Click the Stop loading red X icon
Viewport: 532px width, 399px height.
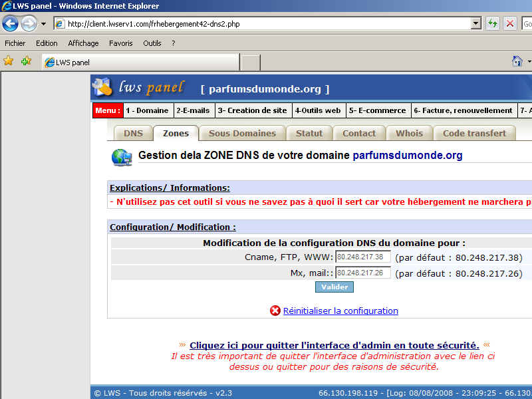(509, 23)
